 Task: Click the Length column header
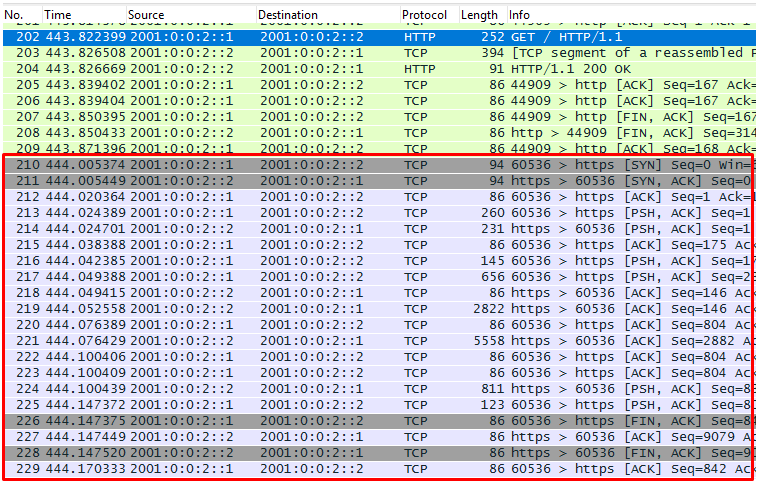479,15
